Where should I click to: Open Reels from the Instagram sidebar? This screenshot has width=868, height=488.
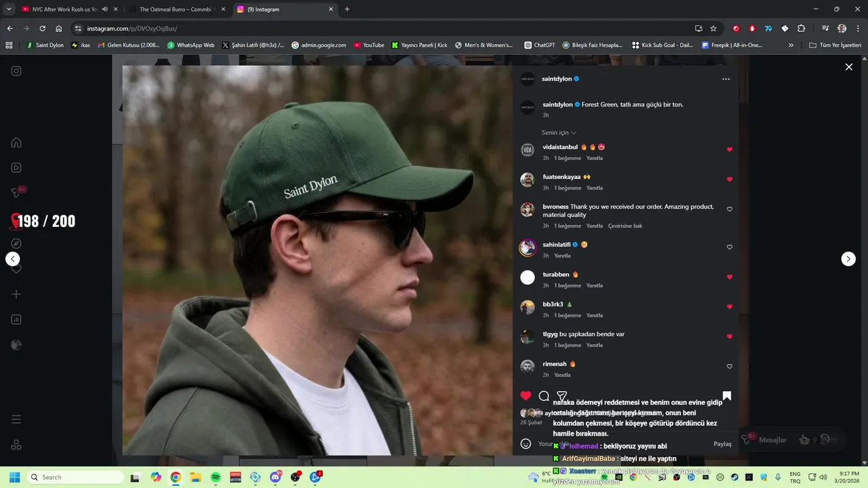pyautogui.click(x=16, y=167)
